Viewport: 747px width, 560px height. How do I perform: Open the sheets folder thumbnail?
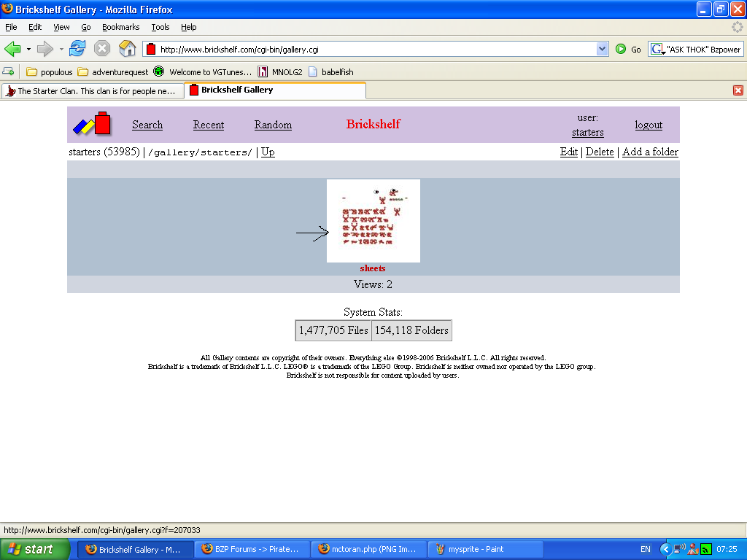373,220
